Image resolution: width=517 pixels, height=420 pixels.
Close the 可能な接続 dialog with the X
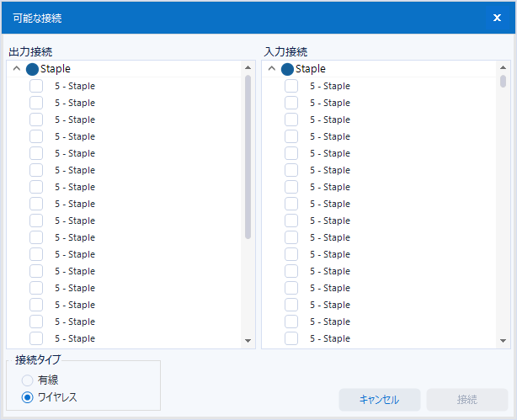click(x=497, y=18)
